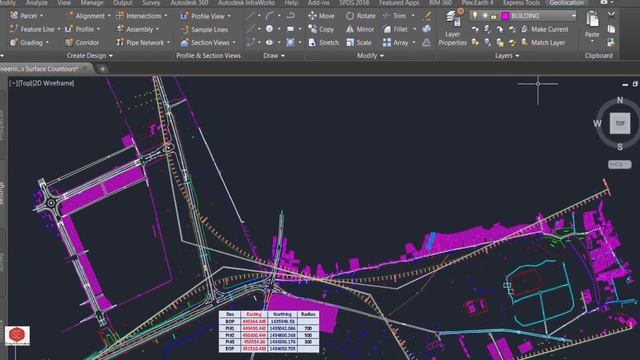Viewport: 640px width, 360px height.
Task: Toggle BUILDING layer on/off lightbulb
Action: tap(475, 16)
